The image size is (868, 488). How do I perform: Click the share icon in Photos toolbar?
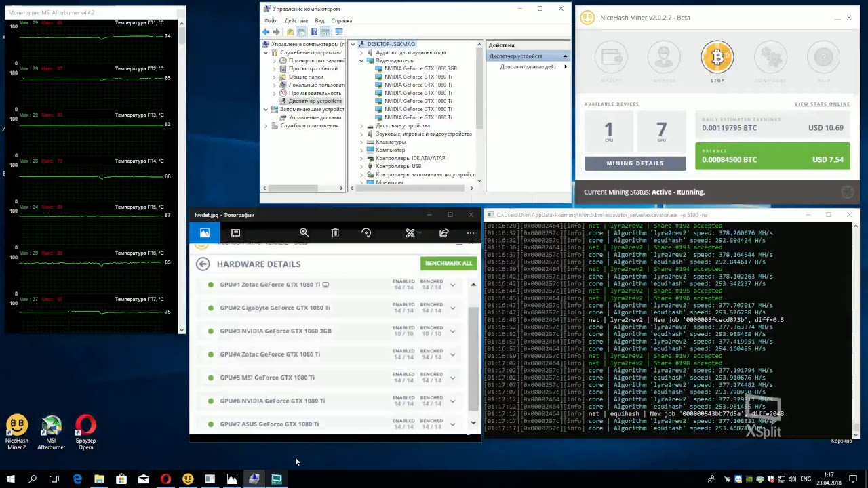[444, 232]
